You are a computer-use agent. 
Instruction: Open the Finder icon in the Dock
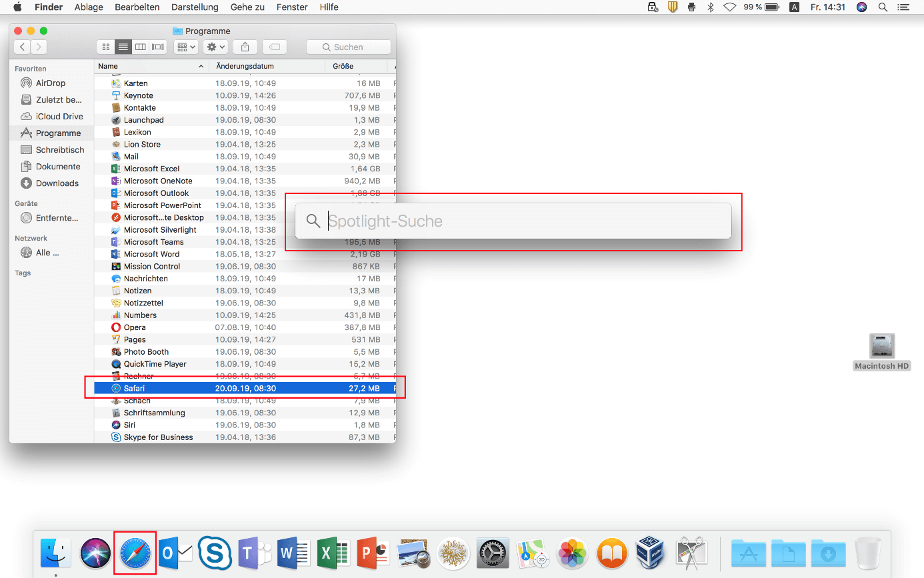point(56,553)
